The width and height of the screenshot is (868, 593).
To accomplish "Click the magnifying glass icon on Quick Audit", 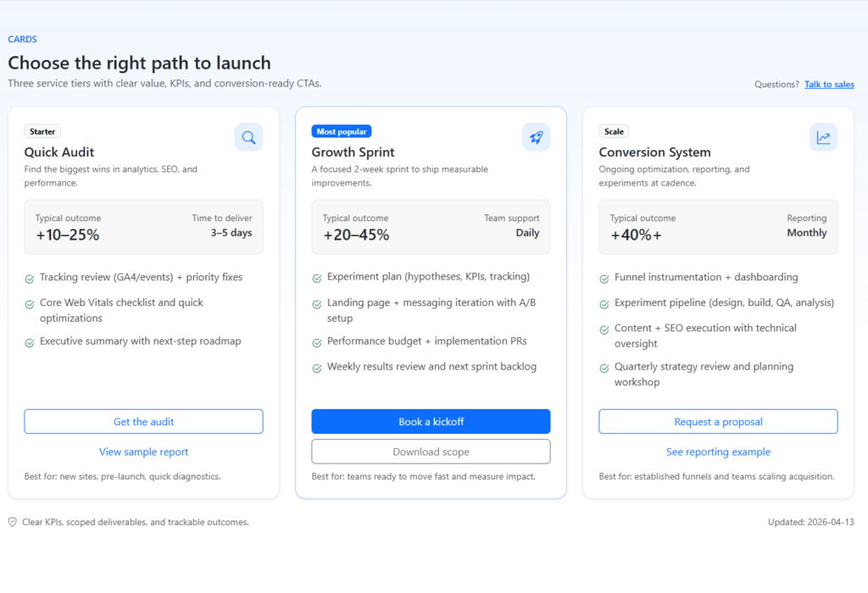I will (248, 137).
